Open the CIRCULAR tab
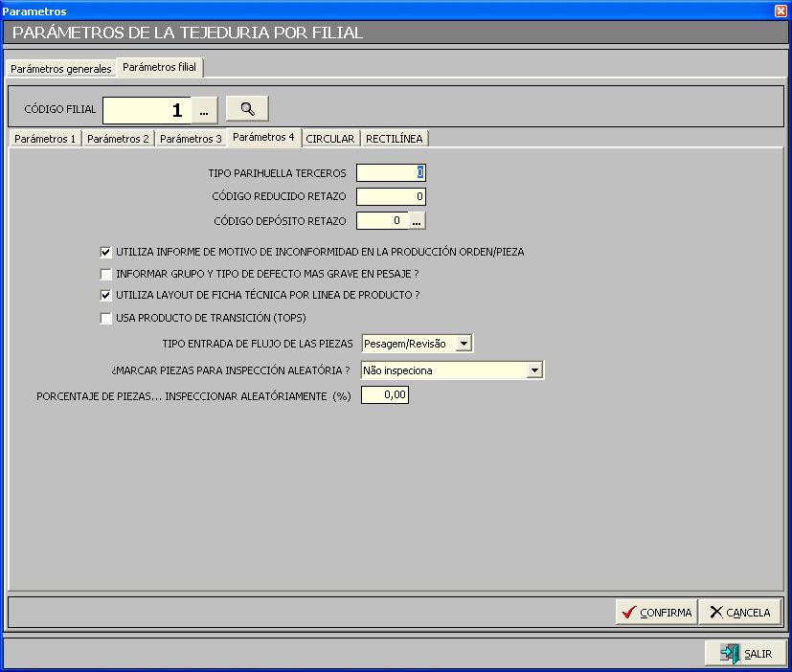The height and width of the screenshot is (672, 792). [x=330, y=139]
